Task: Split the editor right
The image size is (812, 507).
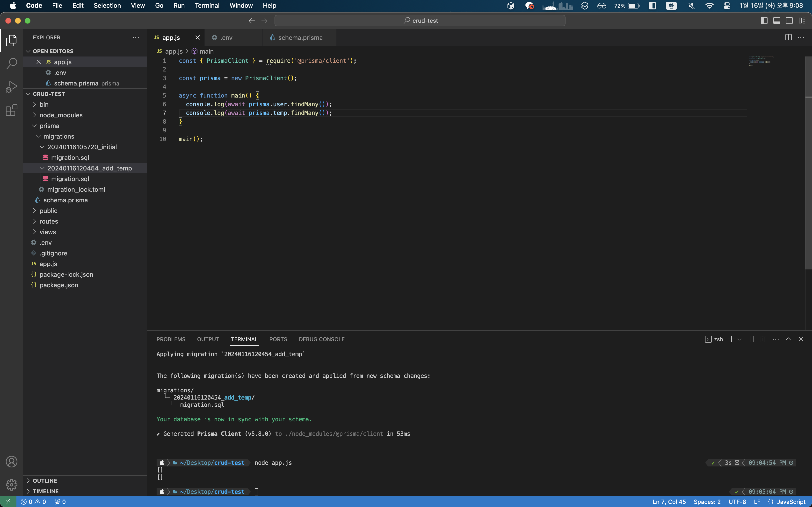Action: click(788, 38)
